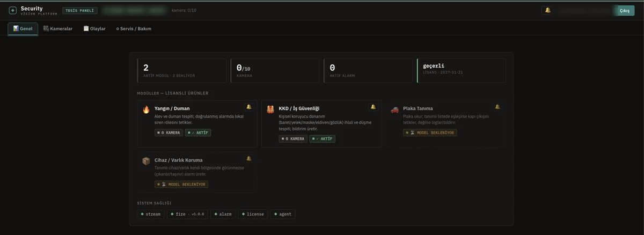
Task: Open the Kameralar tab
Action: pyautogui.click(x=58, y=28)
